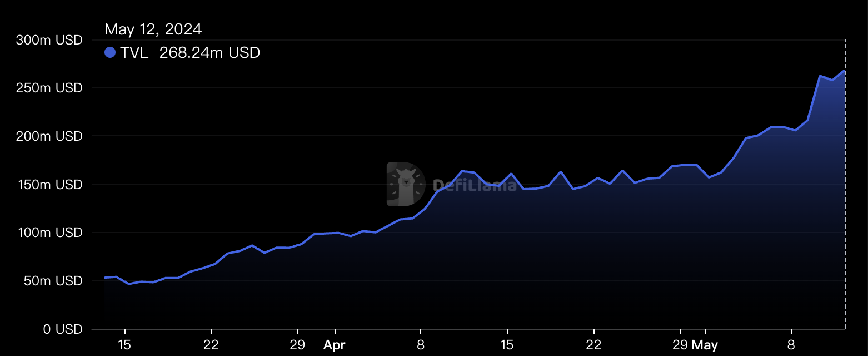Click the '50m USD' y-axis label

click(x=52, y=281)
